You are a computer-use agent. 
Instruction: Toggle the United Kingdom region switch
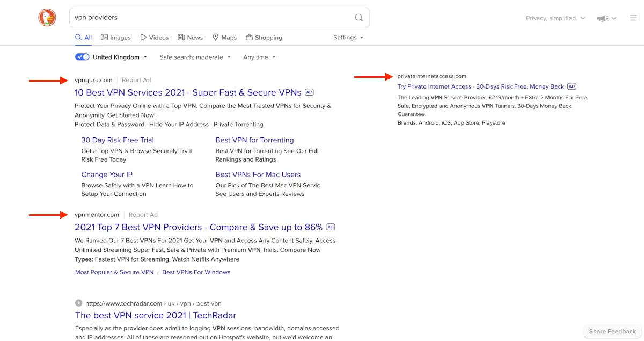(82, 57)
